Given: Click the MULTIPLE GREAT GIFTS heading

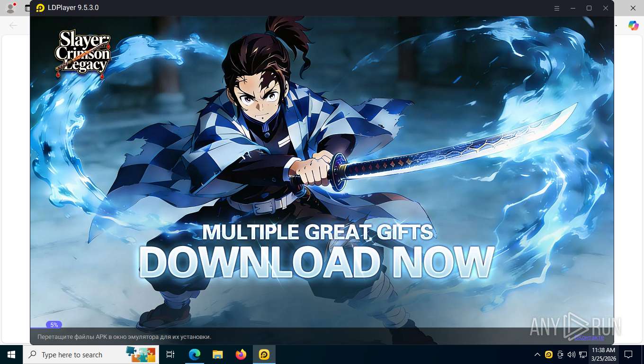Looking at the screenshot, I should point(317,232).
